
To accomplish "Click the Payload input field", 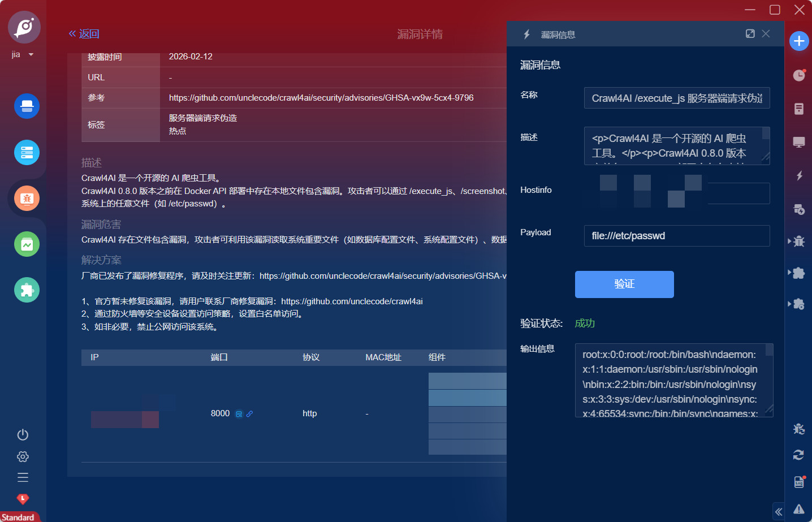I will (x=676, y=236).
